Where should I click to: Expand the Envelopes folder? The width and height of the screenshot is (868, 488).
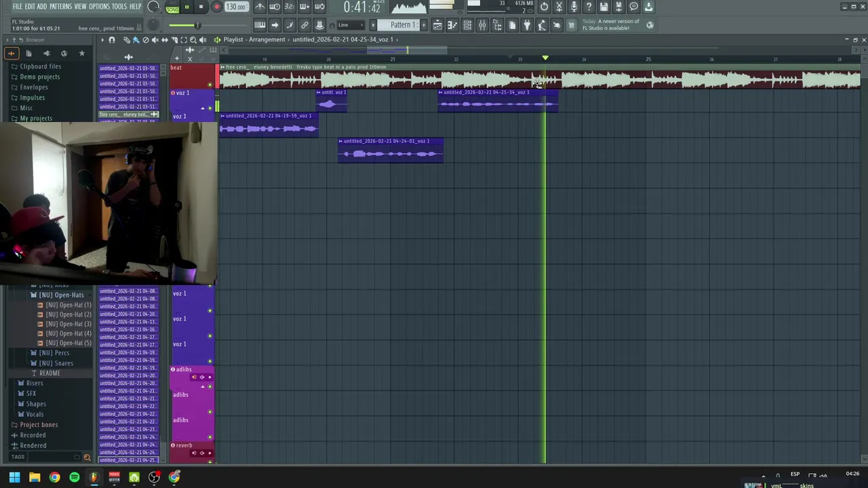point(33,87)
